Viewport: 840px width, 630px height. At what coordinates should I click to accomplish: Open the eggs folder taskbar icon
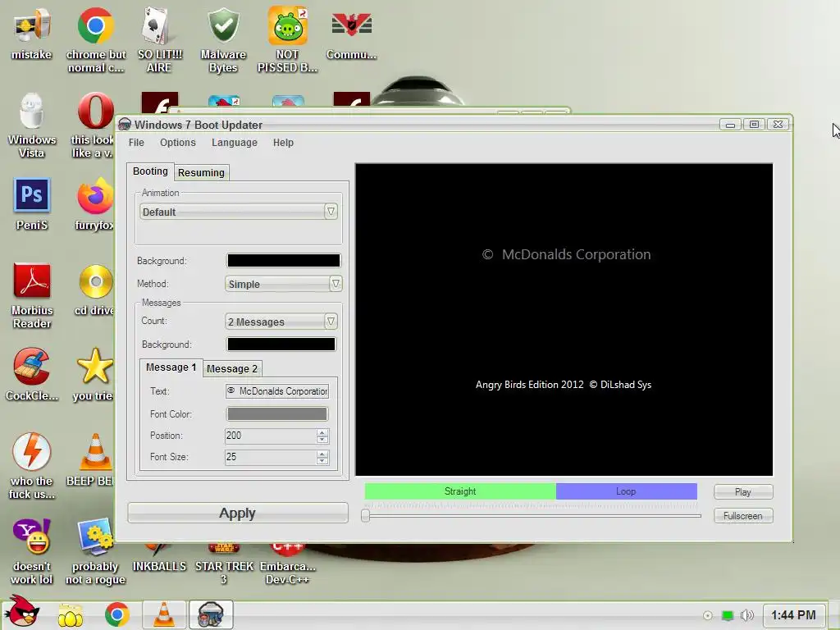pos(71,615)
